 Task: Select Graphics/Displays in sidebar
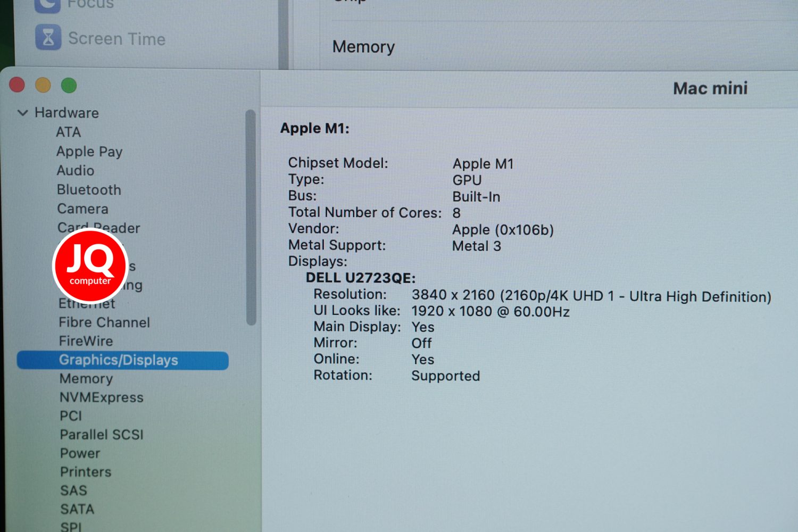(x=123, y=360)
